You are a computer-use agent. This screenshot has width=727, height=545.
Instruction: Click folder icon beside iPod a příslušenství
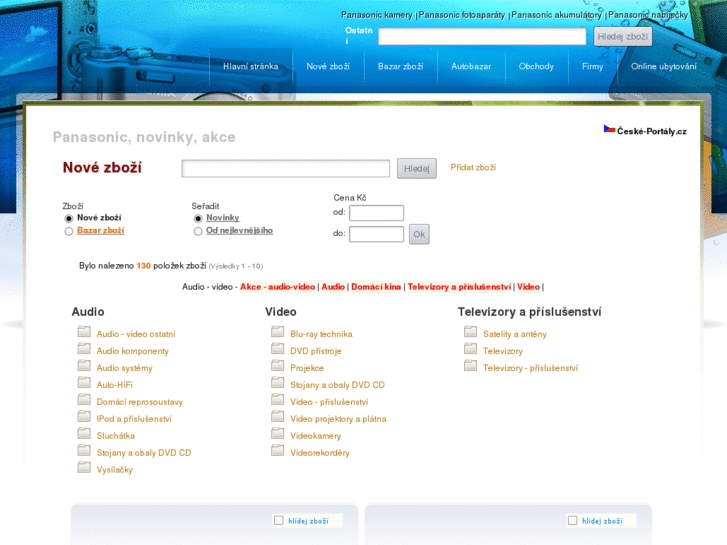[x=84, y=416]
